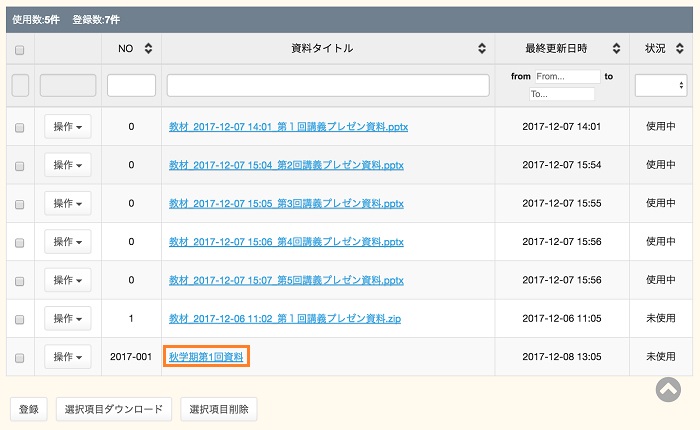Sort by NO column arrows
Screen dimensions: 700x430
(x=149, y=48)
